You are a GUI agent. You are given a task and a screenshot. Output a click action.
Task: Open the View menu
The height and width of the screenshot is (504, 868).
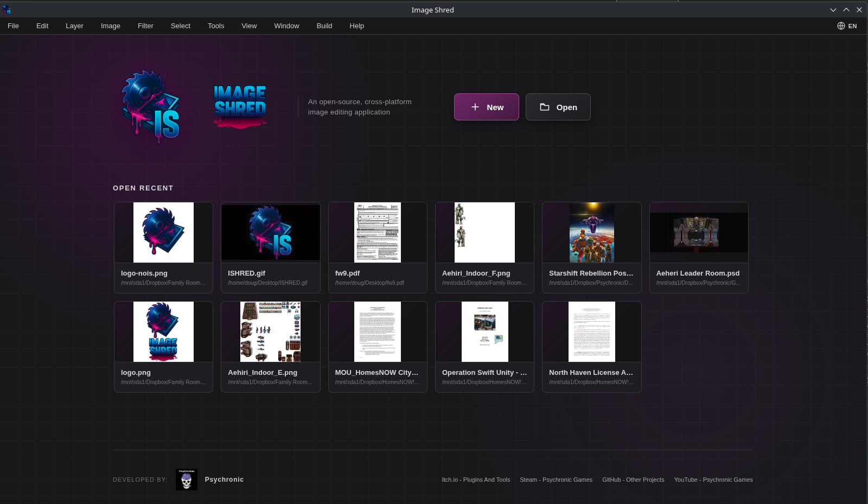249,26
